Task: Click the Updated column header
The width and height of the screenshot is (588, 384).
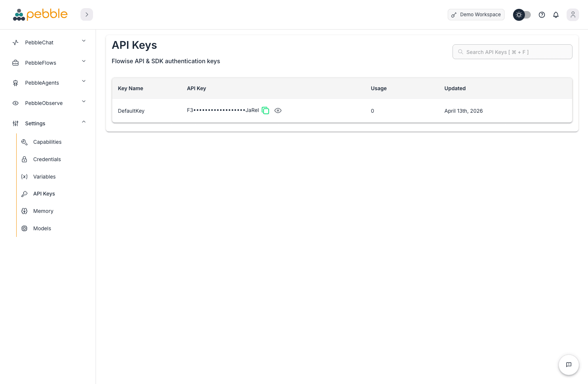Action: [455, 88]
